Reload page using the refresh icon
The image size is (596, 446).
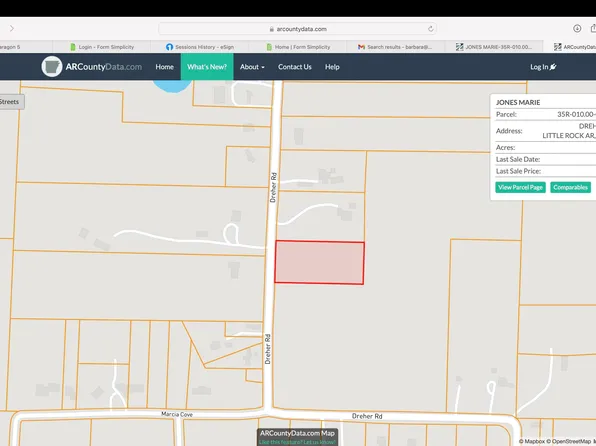[x=430, y=29]
